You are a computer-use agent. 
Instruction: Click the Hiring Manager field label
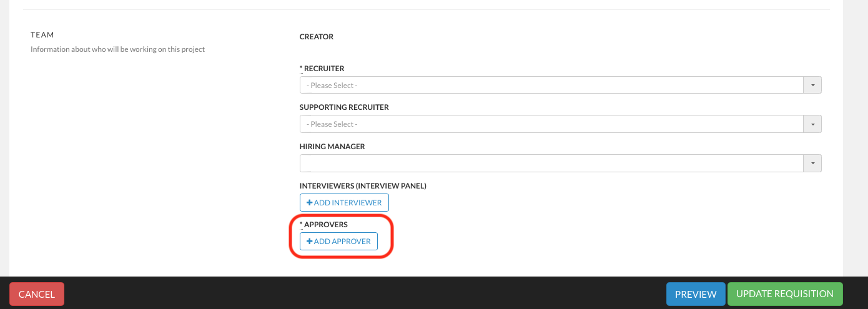pyautogui.click(x=332, y=147)
